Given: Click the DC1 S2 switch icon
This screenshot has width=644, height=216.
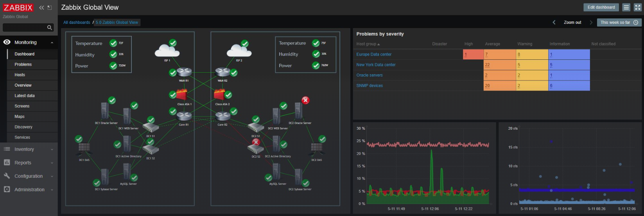Looking at the screenshot, I should (x=151, y=149).
